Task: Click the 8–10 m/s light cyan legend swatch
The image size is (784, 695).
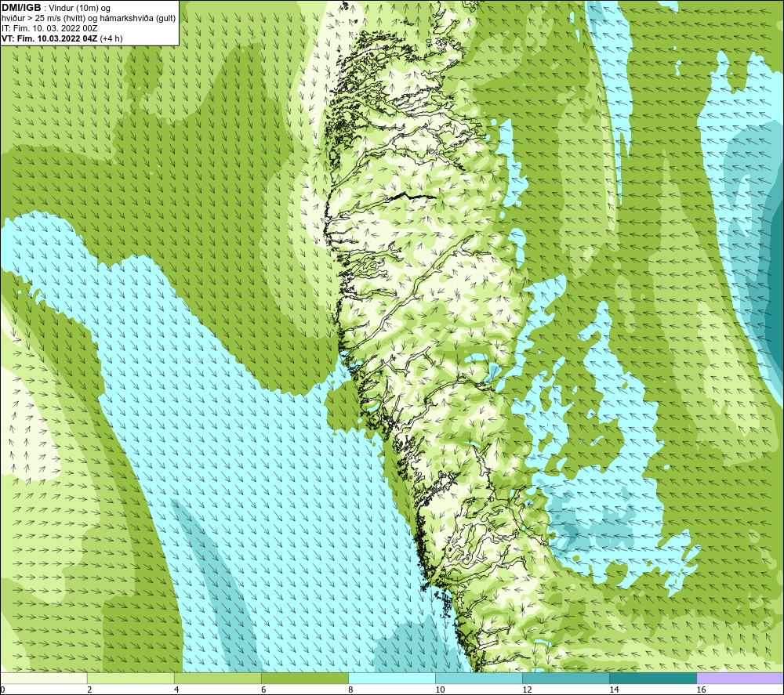Action: pos(392,678)
